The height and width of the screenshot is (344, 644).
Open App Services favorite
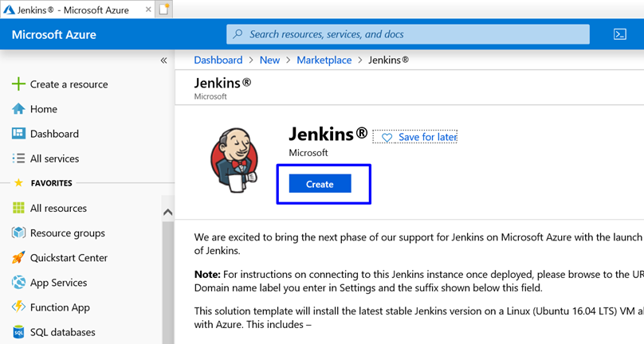(x=58, y=283)
